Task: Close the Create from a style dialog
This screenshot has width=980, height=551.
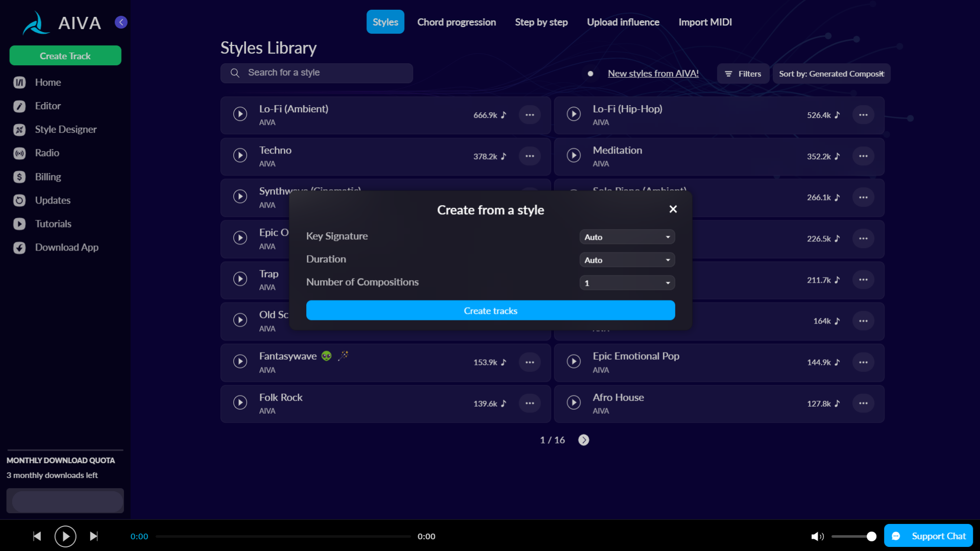Action: (673, 209)
